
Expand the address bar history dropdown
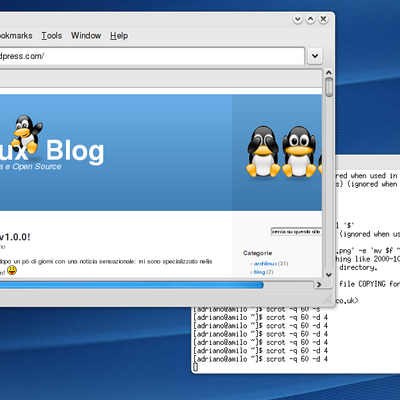click(315, 56)
